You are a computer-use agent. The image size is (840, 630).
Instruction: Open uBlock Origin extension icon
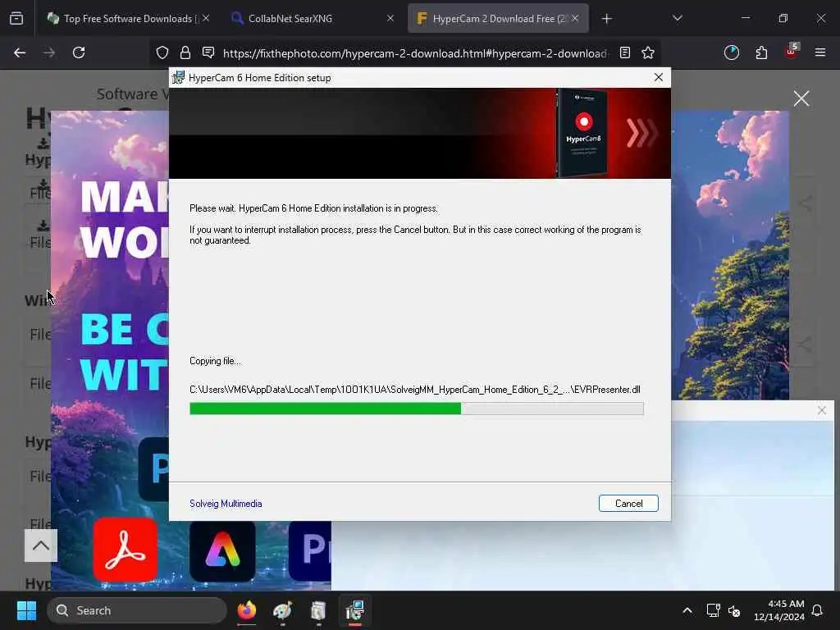coord(792,52)
